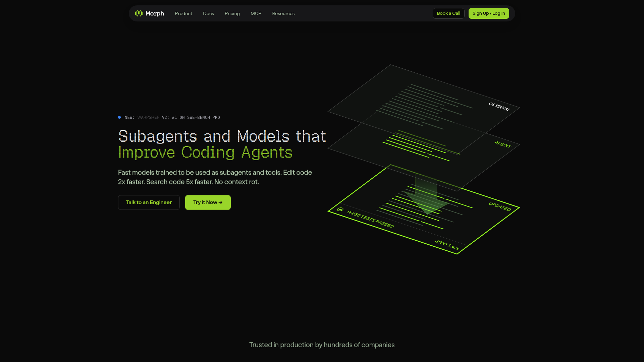Click the Book a Call button

(x=448, y=13)
